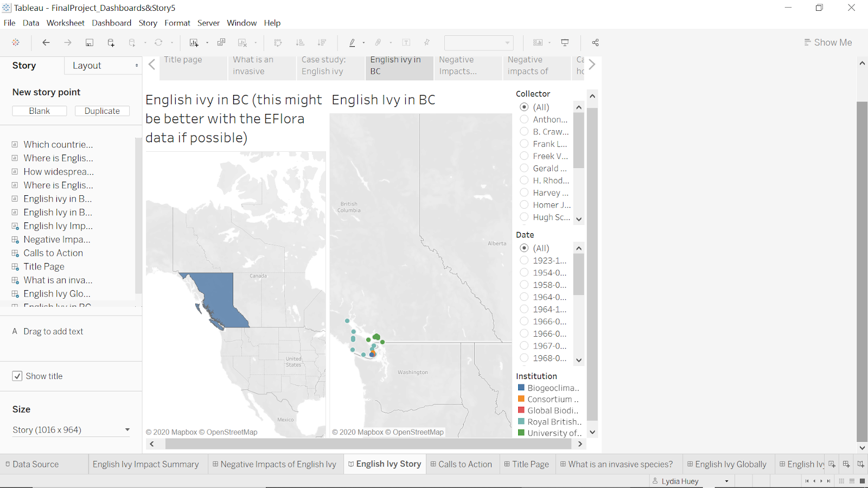Open the Story menu
Screen dimensions: 868x488
coord(148,23)
